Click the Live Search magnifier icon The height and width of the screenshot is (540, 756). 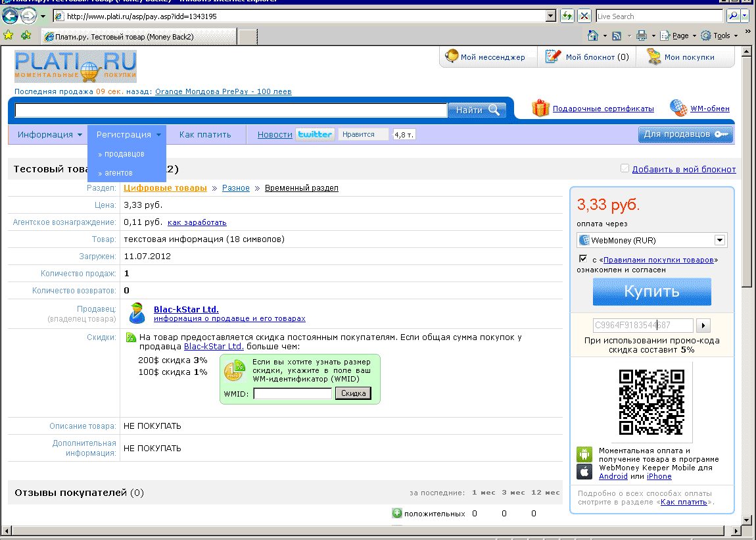point(733,16)
